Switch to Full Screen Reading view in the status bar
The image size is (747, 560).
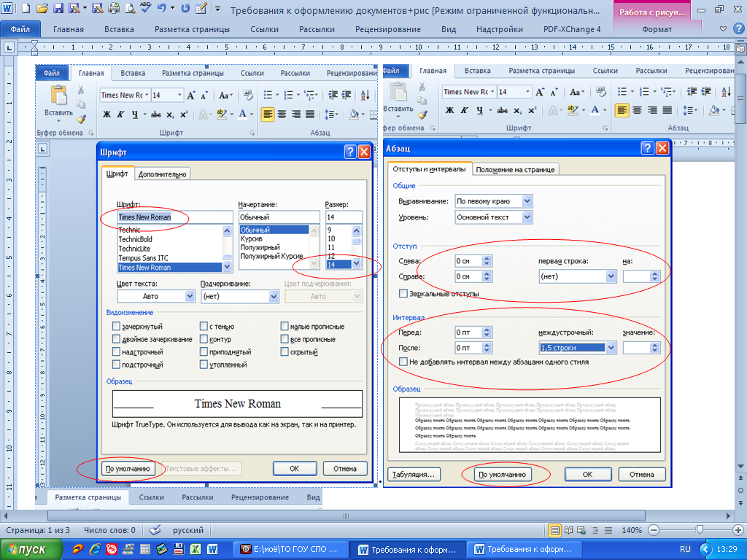tap(568, 530)
